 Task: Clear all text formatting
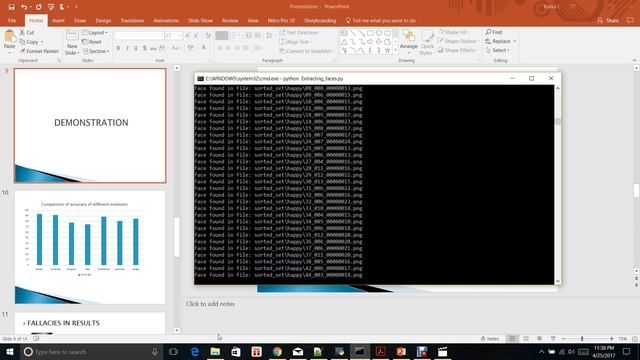(x=208, y=36)
